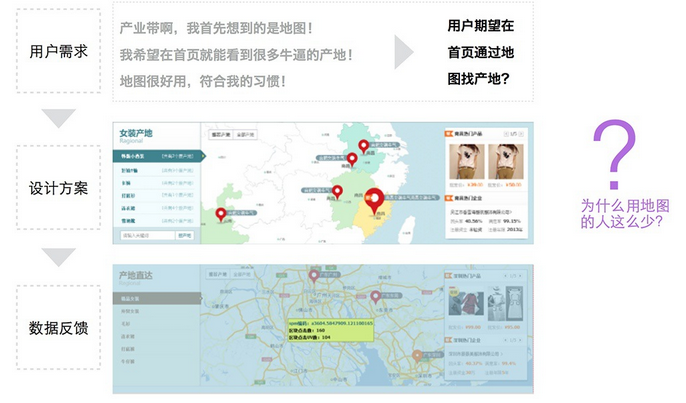686x403 pixels.
Task: Click the down arrow below 用户需求
Action: pos(58,118)
